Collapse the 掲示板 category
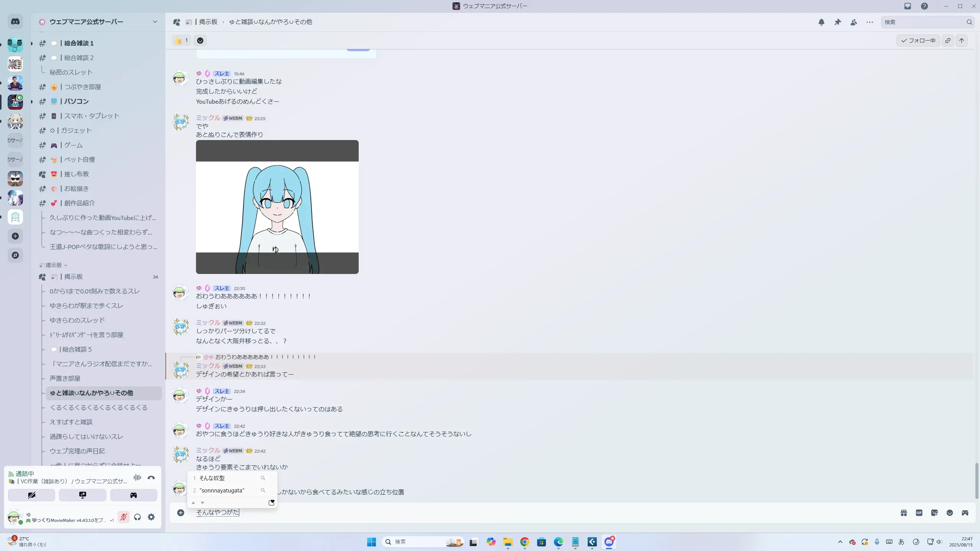 tap(54, 265)
